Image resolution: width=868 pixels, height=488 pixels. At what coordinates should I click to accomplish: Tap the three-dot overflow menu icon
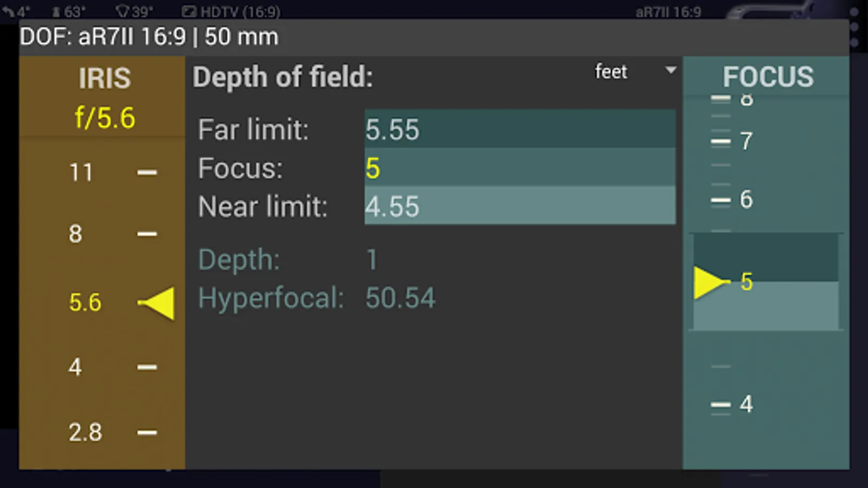tap(854, 27)
